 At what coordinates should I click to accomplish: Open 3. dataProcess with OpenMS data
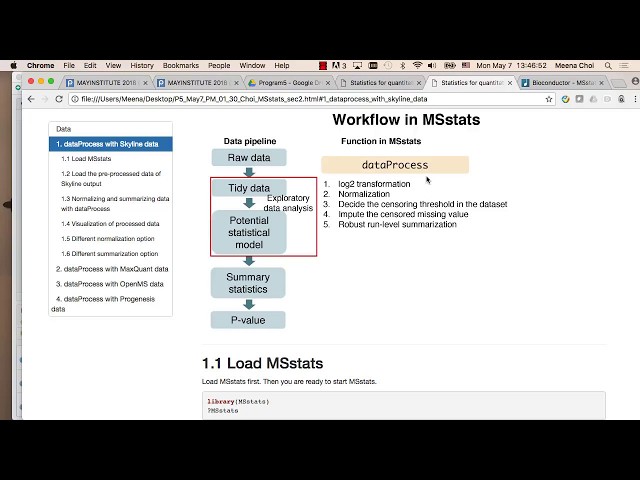(109, 284)
